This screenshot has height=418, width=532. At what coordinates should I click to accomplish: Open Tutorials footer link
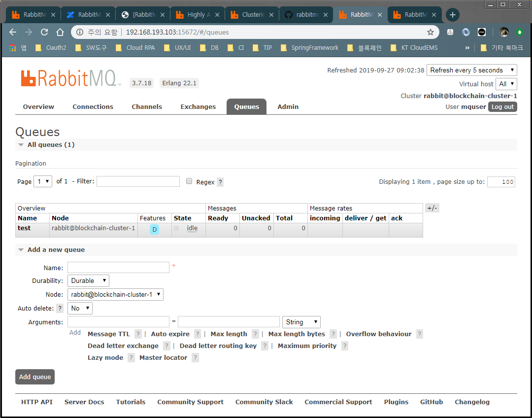(x=131, y=402)
